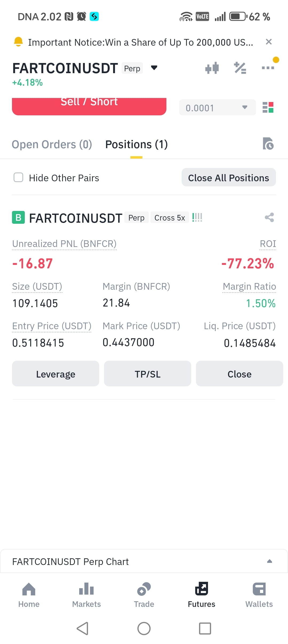Select the Positions (1) tab
The width and height of the screenshot is (288, 644).
pyautogui.click(x=137, y=144)
